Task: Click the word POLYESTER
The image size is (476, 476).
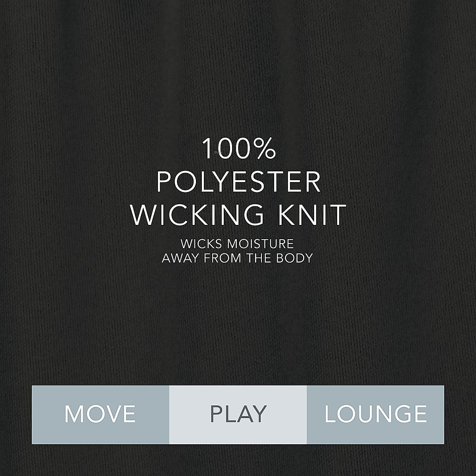Action: 239,182
